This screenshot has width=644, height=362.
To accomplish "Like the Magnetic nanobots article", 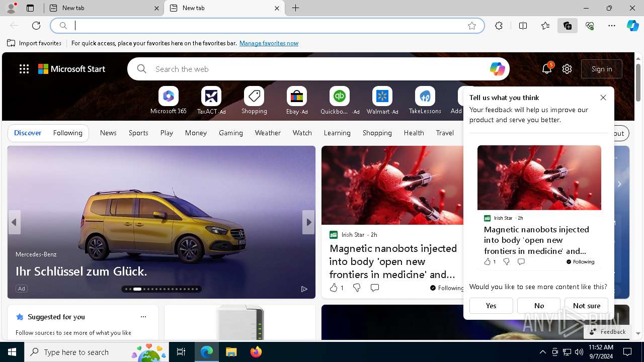I will point(336,288).
